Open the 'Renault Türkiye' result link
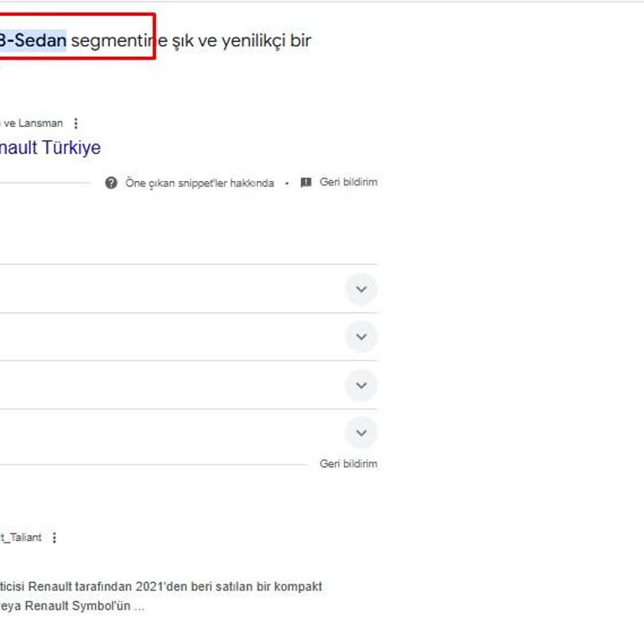 [50, 148]
